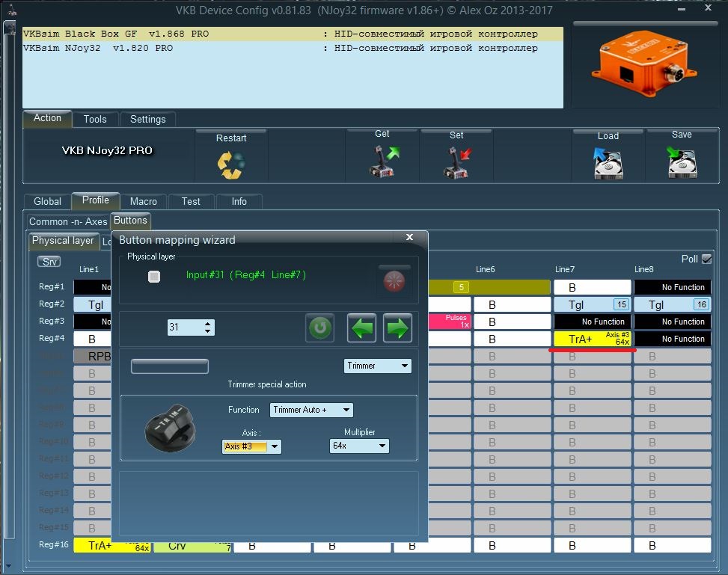
Task: Go to next input with the right arrow
Action: click(x=397, y=328)
